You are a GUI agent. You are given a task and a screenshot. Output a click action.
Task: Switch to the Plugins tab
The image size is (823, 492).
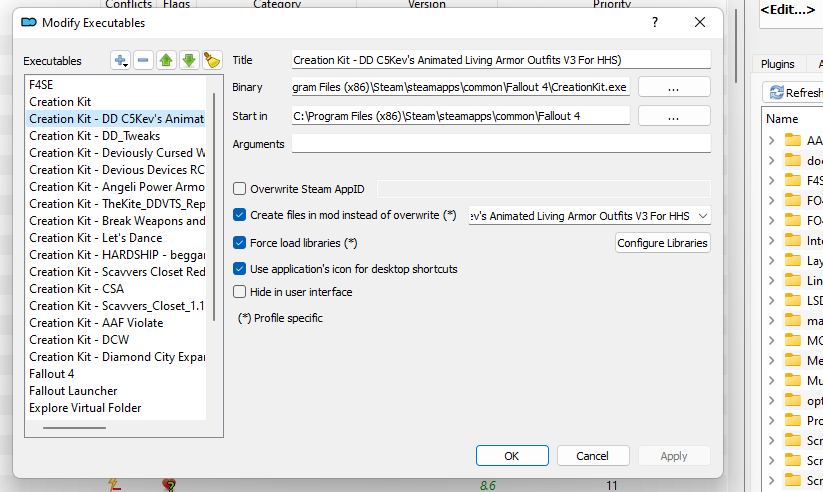777,64
